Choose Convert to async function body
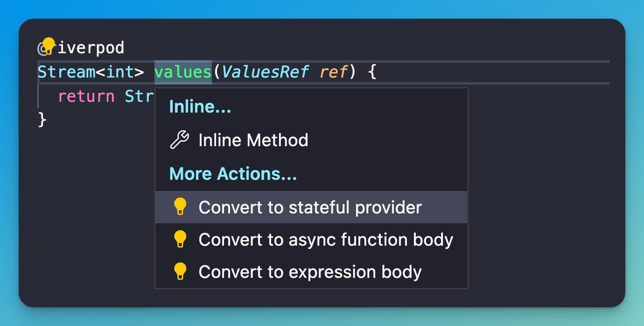644x326 pixels. tap(326, 240)
